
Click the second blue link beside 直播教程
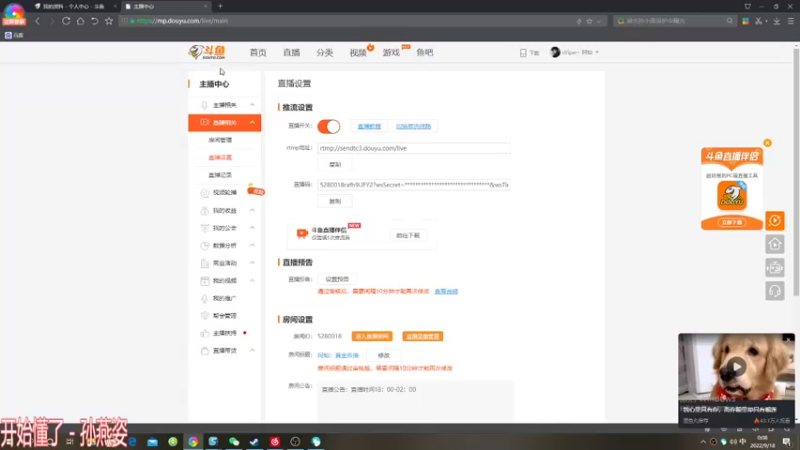tap(413, 126)
